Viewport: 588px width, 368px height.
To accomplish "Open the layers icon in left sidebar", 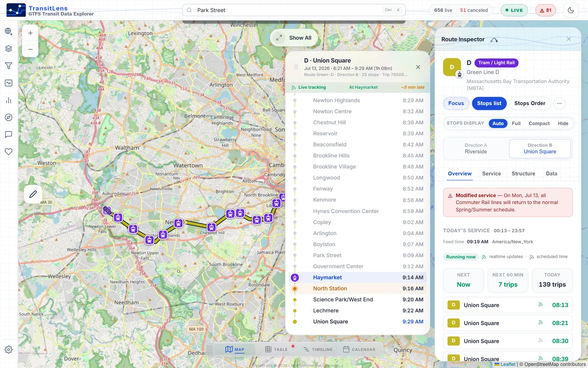I will pos(8,49).
